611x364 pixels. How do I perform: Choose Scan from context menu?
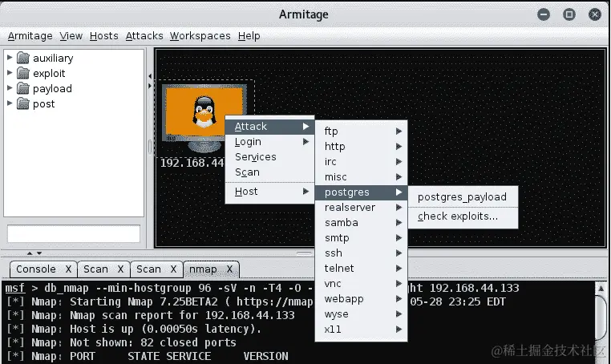coord(269,172)
